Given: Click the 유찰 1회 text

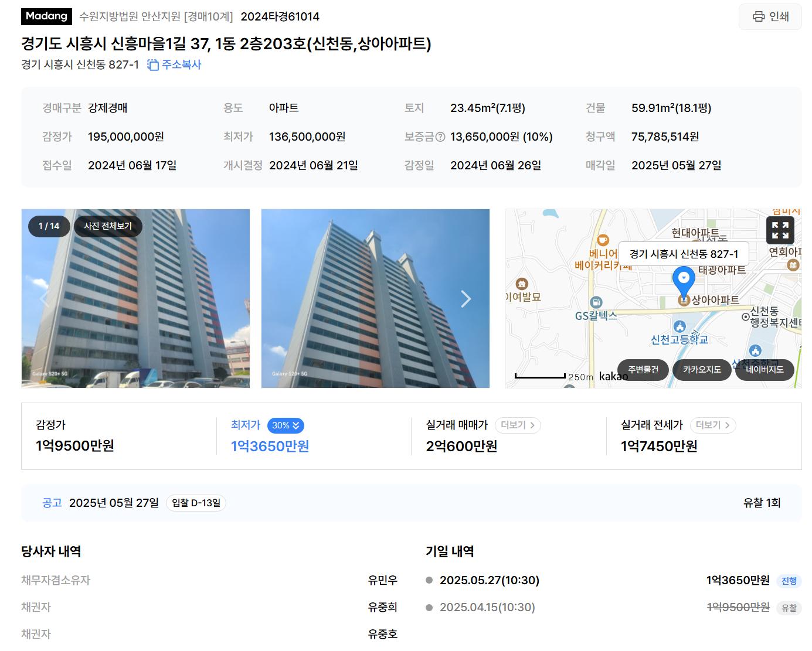Looking at the screenshot, I should [762, 503].
